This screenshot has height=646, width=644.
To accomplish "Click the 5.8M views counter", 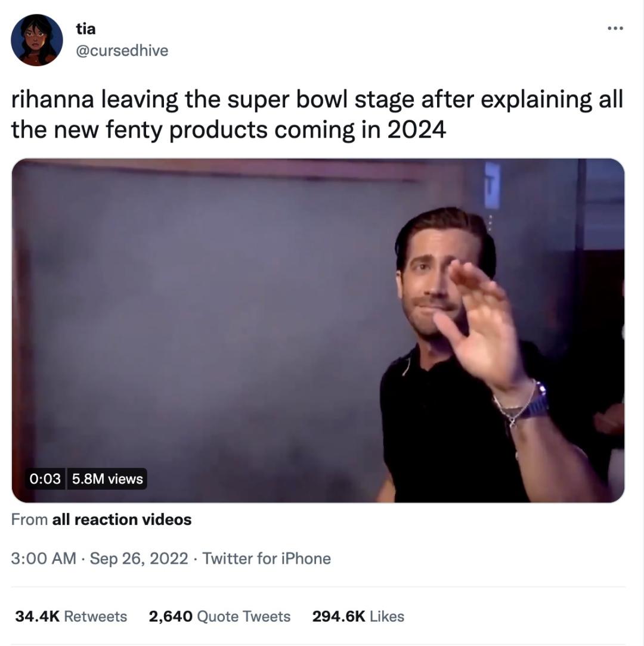I will [x=107, y=479].
